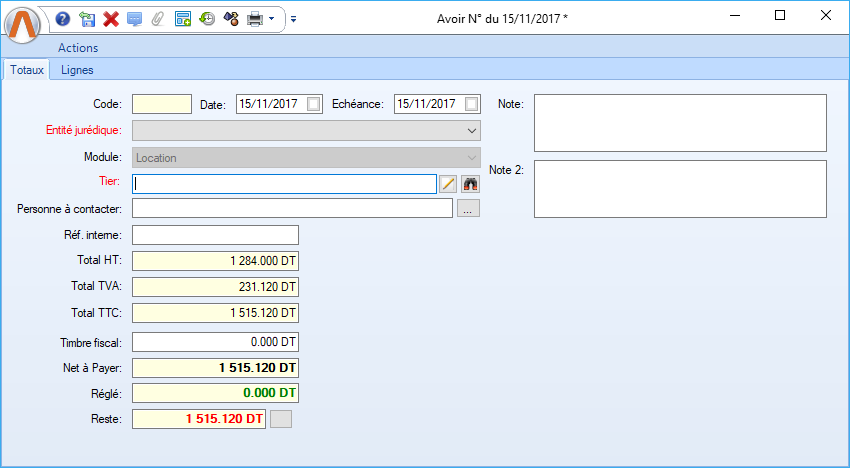This screenshot has width=850, height=468.
Task: Click the paperclip attachment icon
Action: [x=157, y=18]
